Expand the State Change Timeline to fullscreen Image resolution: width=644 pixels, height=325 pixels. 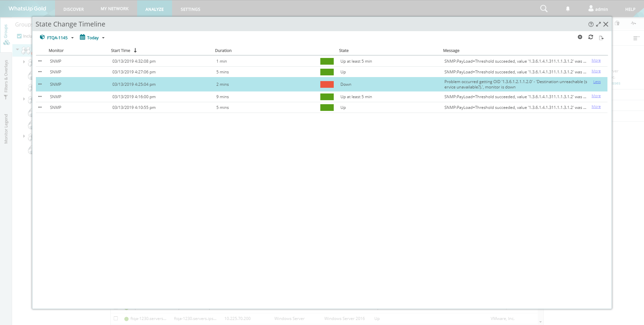pyautogui.click(x=598, y=24)
